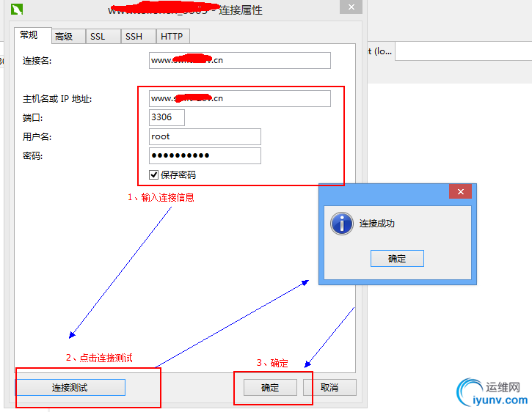Close the 连接成功 message dialog
The width and height of the screenshot is (532, 412).
pyautogui.click(x=460, y=191)
